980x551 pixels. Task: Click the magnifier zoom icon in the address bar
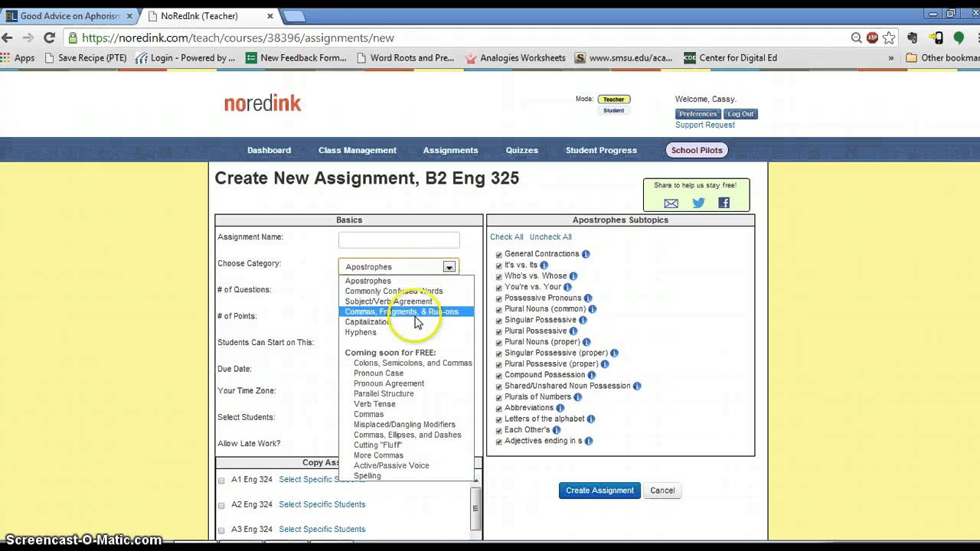point(857,37)
